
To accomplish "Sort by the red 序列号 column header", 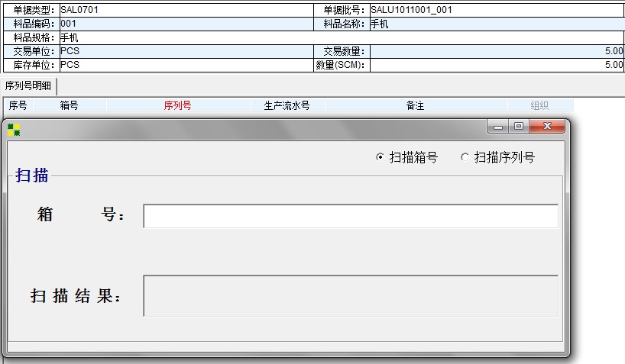I will coord(177,105).
